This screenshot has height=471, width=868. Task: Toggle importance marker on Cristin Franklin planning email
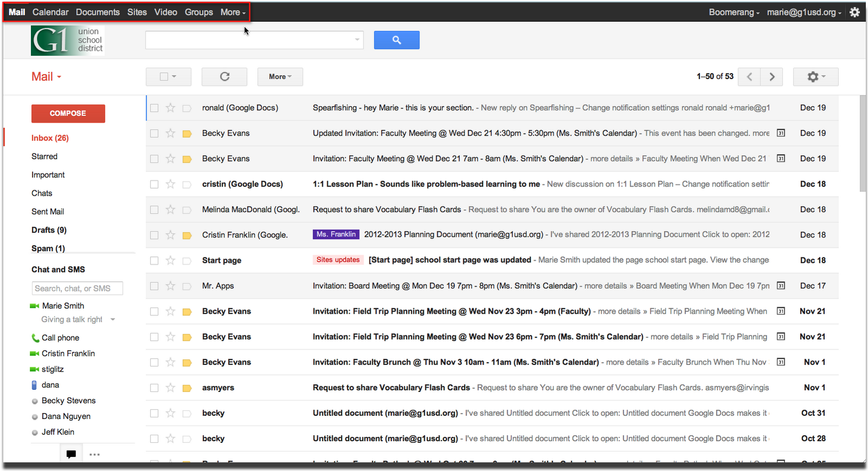(x=187, y=235)
